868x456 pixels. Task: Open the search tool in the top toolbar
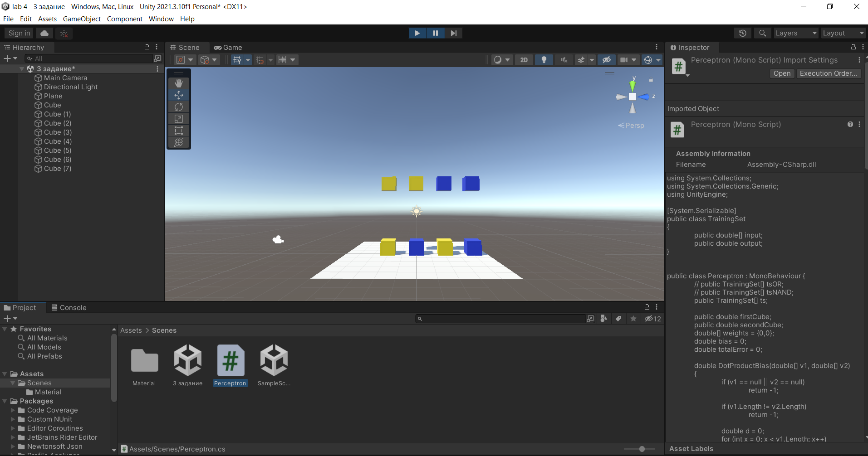tap(762, 33)
